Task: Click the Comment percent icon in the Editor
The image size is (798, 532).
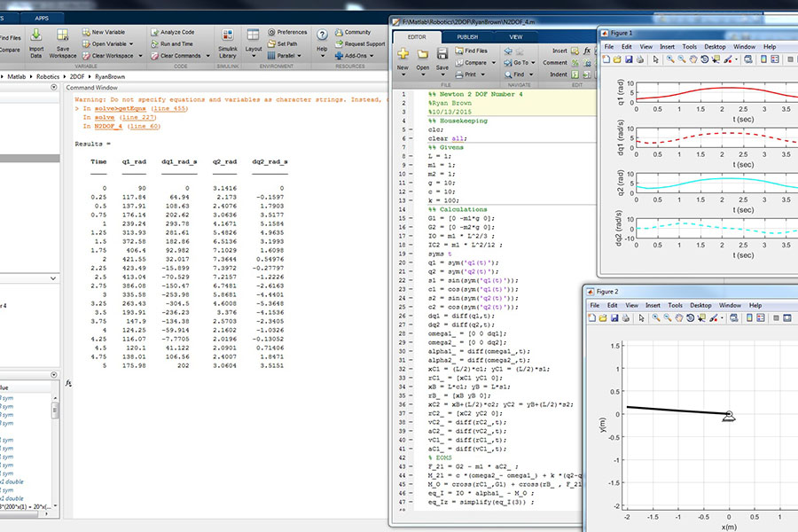Action: pyautogui.click(x=575, y=63)
